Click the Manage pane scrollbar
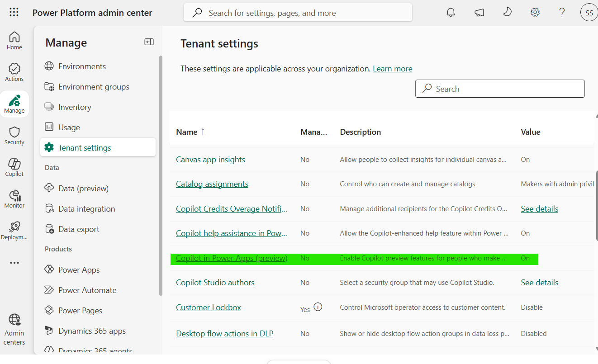This screenshot has width=598, height=364. pos(160,176)
